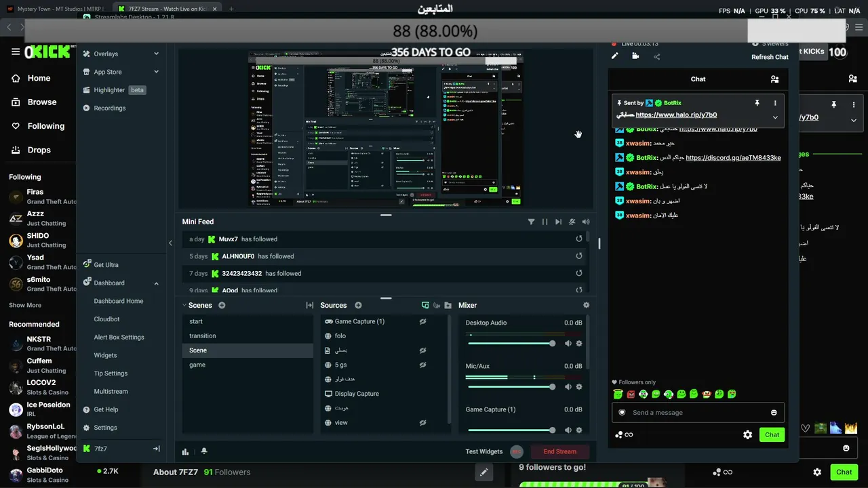Open pinned message three-dot options menu

(775, 103)
